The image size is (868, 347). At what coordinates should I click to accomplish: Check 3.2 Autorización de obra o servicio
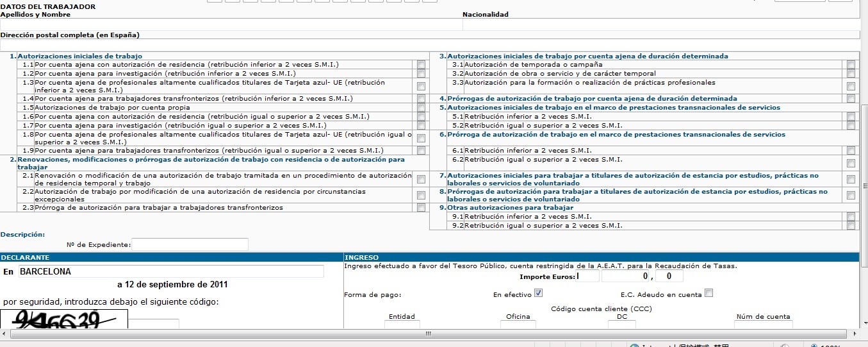coord(851,74)
